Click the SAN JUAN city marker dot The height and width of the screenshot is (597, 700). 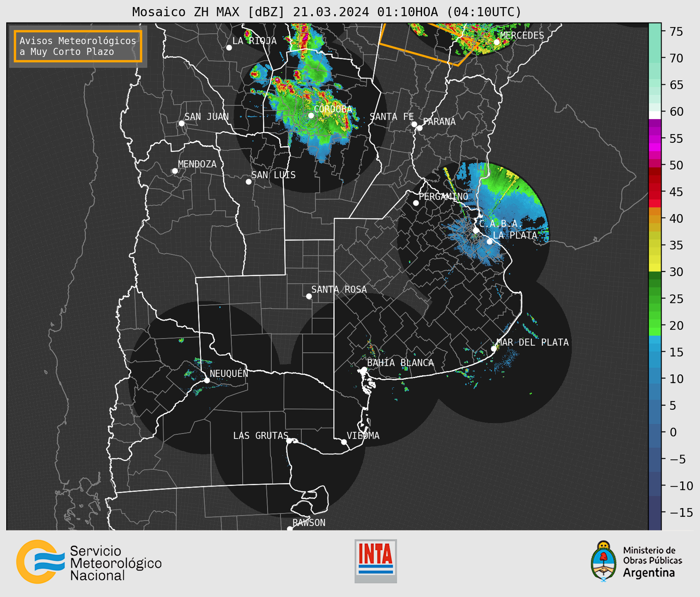(181, 123)
